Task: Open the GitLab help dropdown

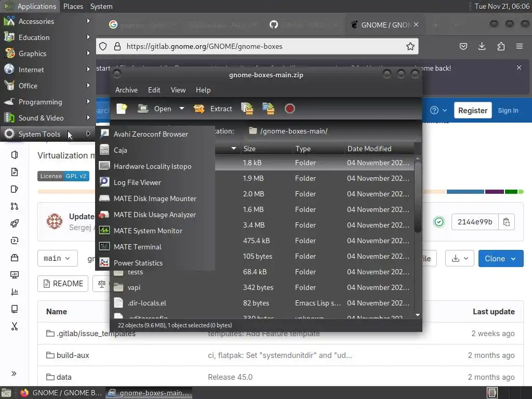Action: (438, 110)
